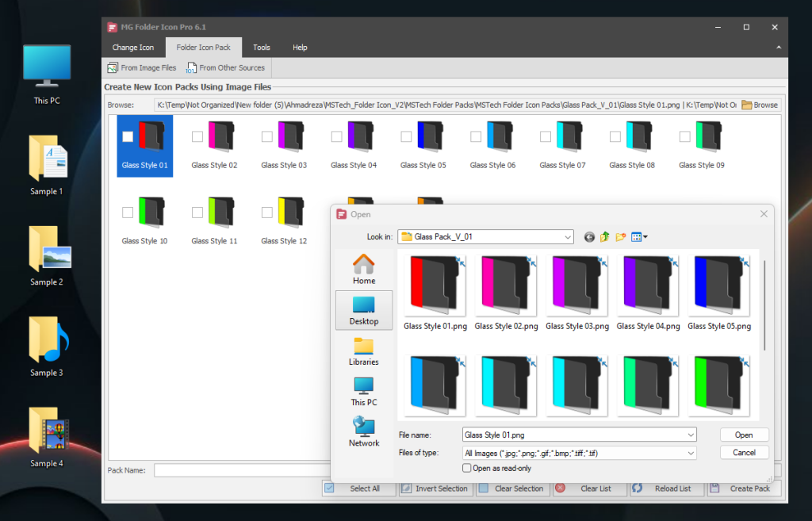
Task: Select the Glass Style 05.png thumbnail
Action: click(719, 285)
